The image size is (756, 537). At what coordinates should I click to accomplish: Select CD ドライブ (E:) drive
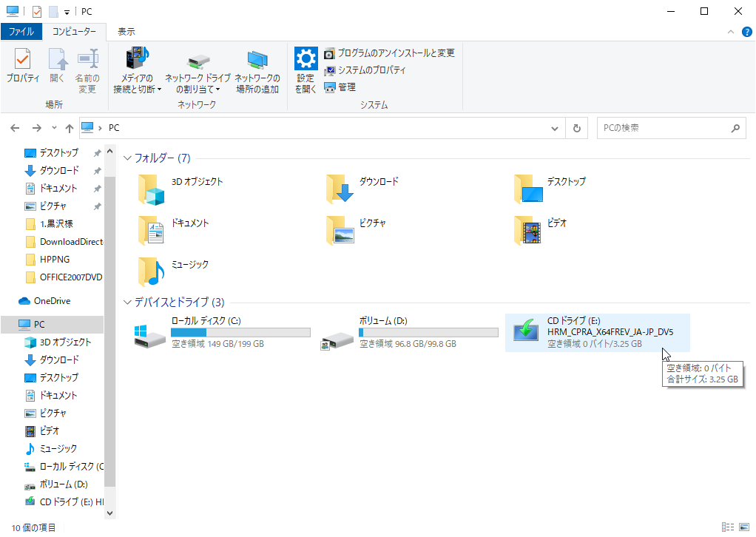pos(598,333)
